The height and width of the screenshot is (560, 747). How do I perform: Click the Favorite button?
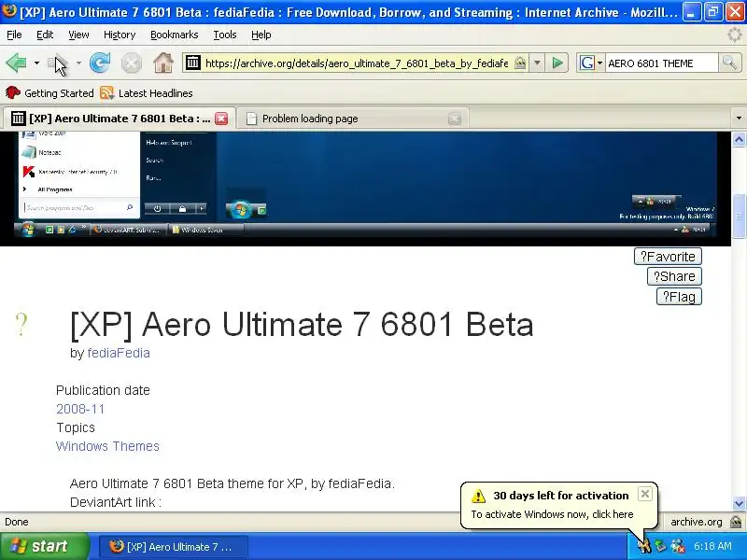tap(668, 256)
